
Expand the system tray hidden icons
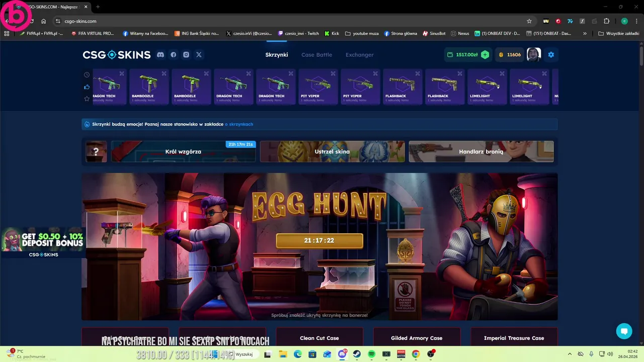[x=570, y=354]
